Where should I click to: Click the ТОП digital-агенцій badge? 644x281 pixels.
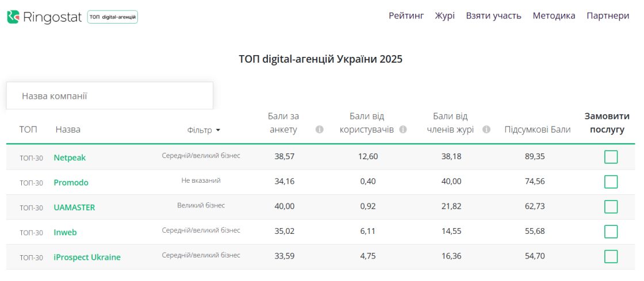click(113, 17)
